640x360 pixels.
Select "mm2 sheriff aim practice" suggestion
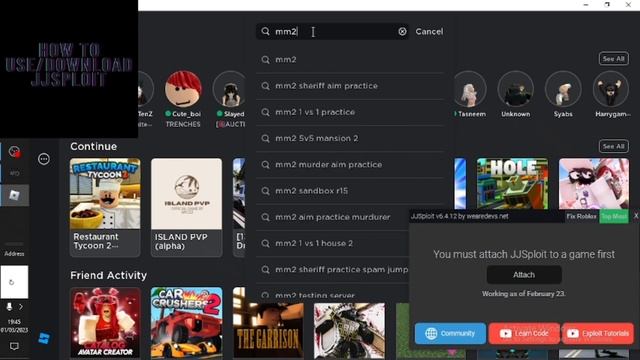(350, 86)
